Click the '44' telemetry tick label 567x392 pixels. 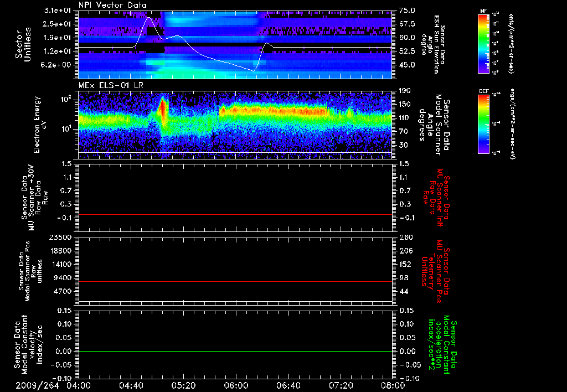tap(404, 291)
